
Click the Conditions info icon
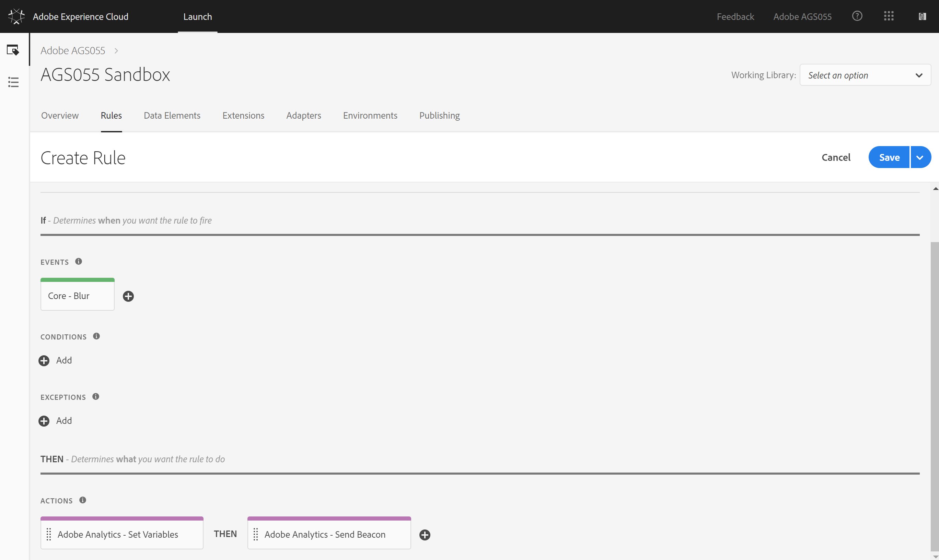point(96,336)
